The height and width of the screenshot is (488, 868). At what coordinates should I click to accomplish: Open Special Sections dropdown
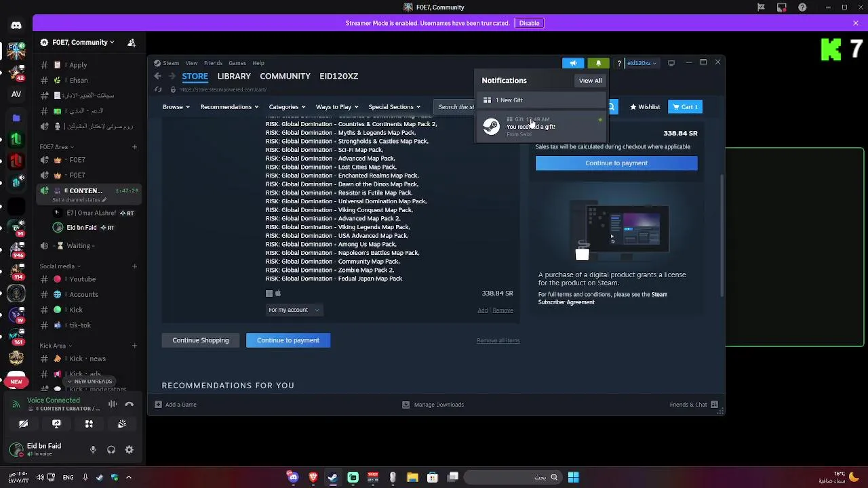click(394, 107)
